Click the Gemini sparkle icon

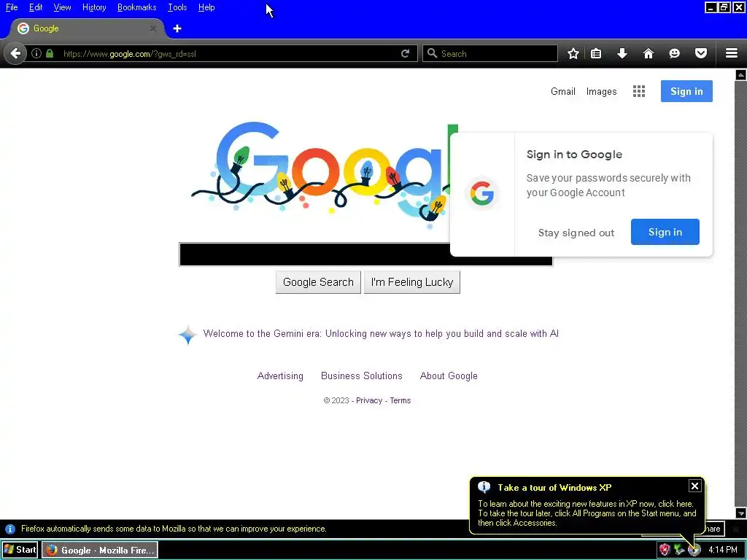click(187, 335)
